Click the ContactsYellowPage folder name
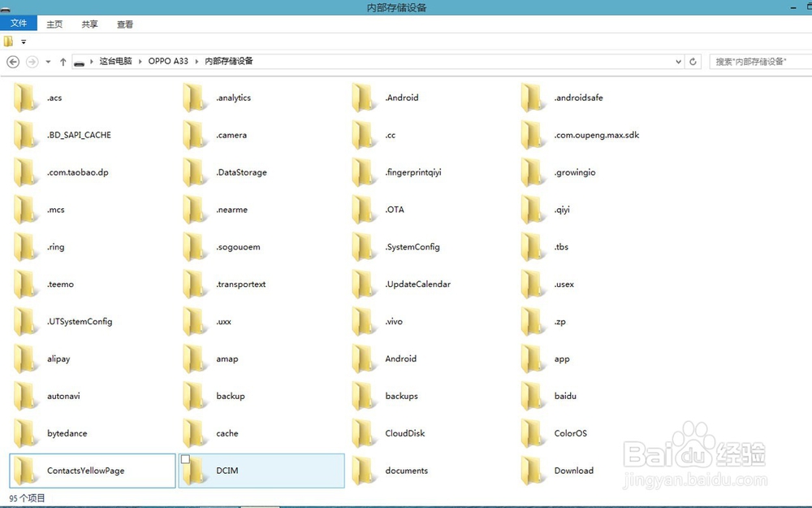812x508 pixels. point(86,471)
